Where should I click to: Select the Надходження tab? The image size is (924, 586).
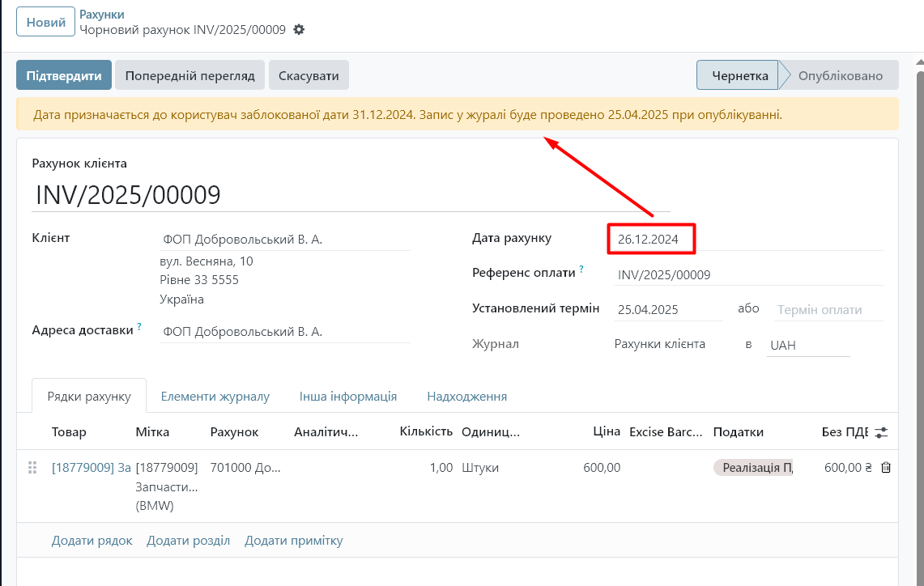click(x=466, y=397)
